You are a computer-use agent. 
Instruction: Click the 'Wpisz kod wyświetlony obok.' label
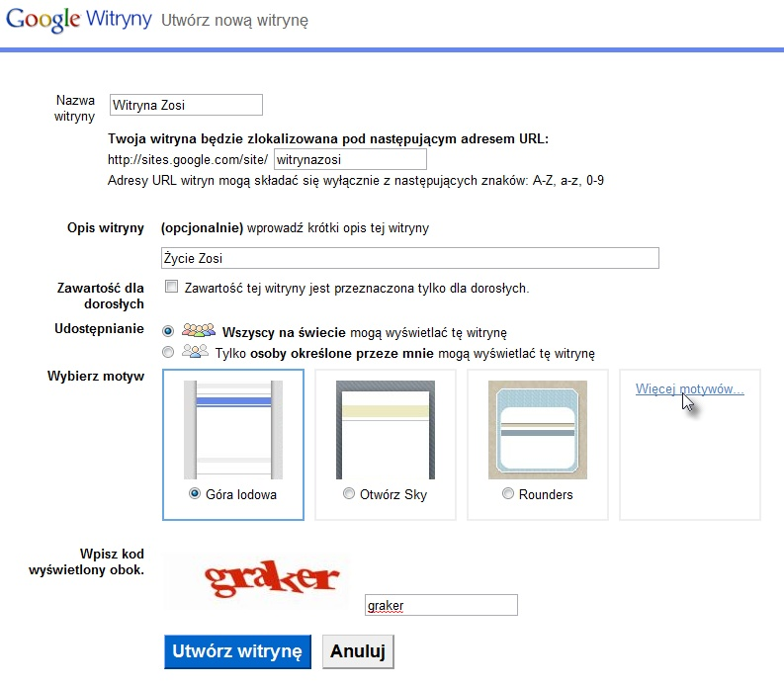(x=86, y=561)
